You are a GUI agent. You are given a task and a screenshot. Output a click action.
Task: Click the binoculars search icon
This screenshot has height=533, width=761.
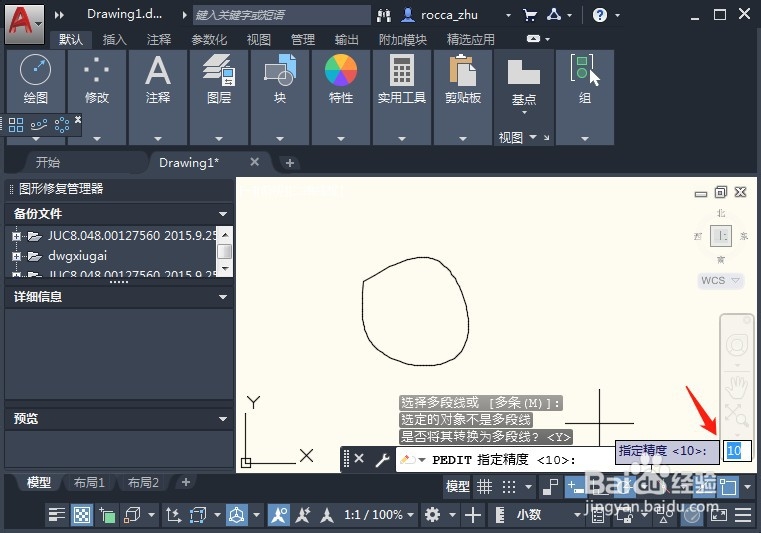tap(383, 15)
